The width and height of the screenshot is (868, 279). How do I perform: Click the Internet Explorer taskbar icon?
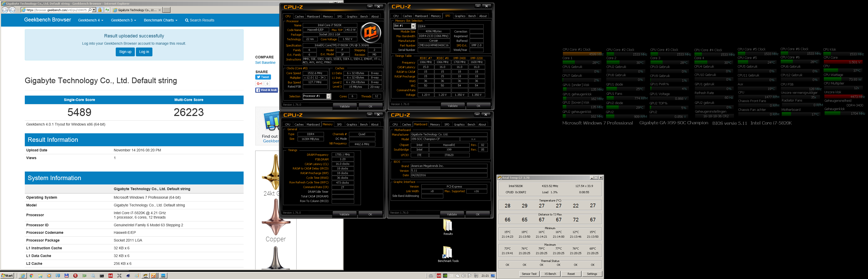tap(22, 276)
